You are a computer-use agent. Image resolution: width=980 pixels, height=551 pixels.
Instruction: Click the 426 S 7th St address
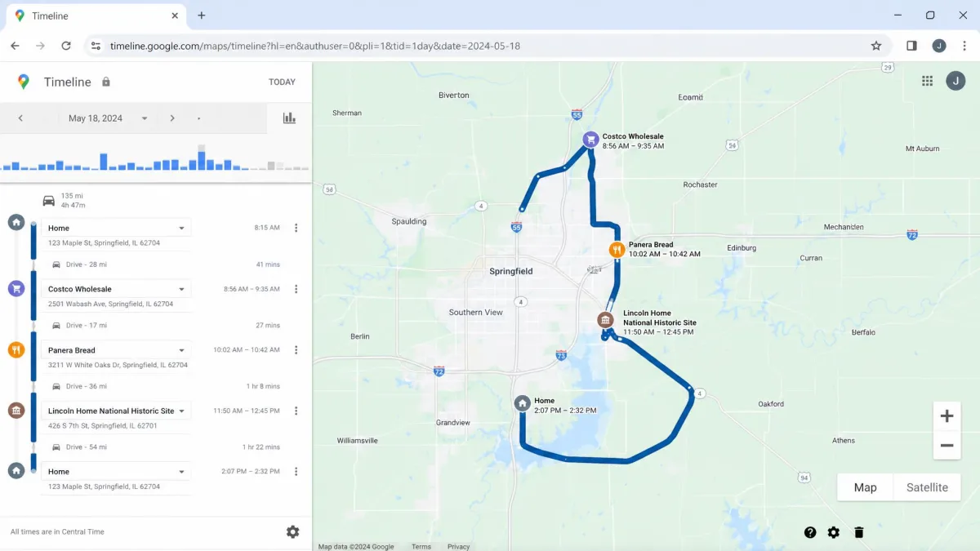point(103,426)
